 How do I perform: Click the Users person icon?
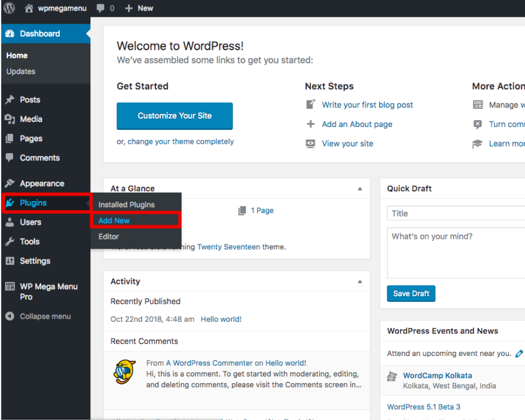(9, 222)
